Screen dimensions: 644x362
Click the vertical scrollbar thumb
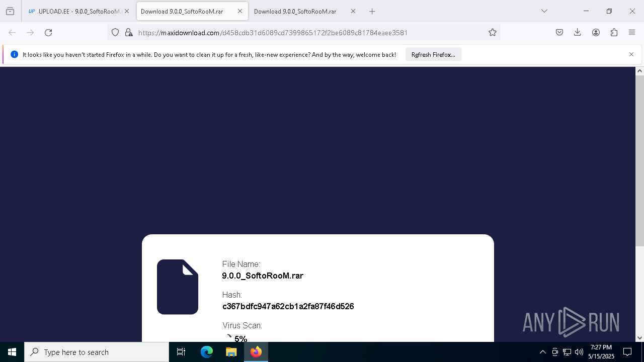click(640, 161)
